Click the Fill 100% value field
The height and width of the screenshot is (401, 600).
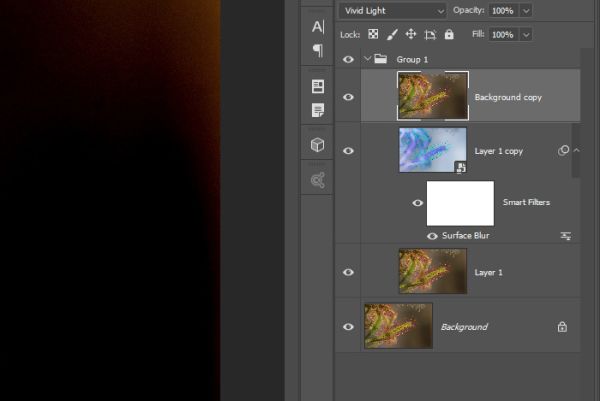click(504, 35)
